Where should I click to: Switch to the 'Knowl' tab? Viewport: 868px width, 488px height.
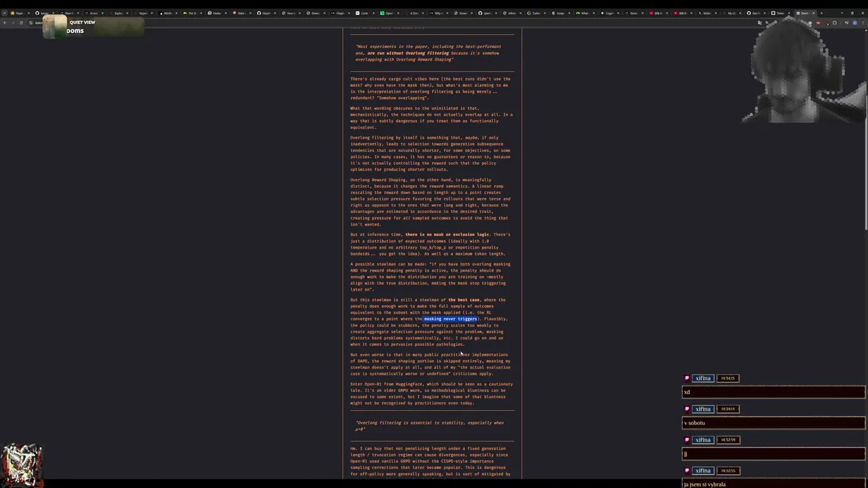coord(462,13)
